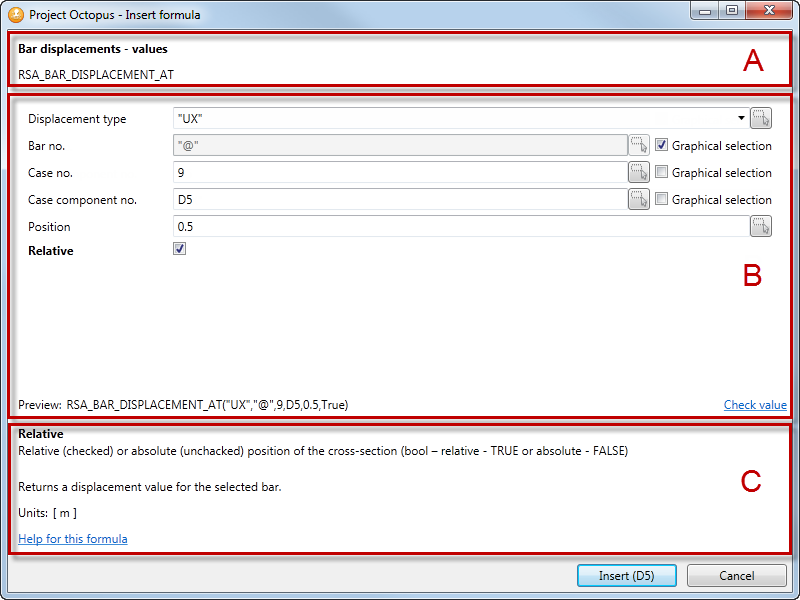Viewport: 800px width, 600px height.
Task: Click the Position field showing 0.5
Action: coord(461,227)
